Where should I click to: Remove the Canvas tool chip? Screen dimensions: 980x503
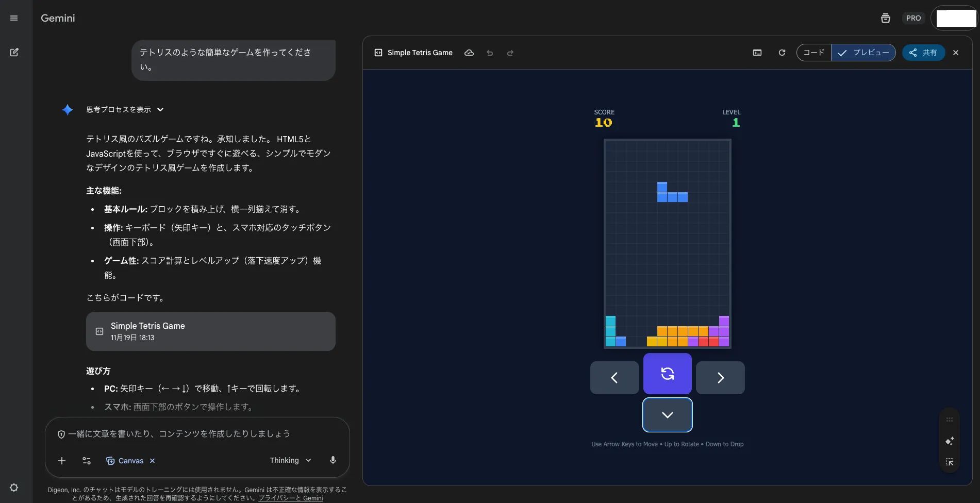(x=152, y=461)
